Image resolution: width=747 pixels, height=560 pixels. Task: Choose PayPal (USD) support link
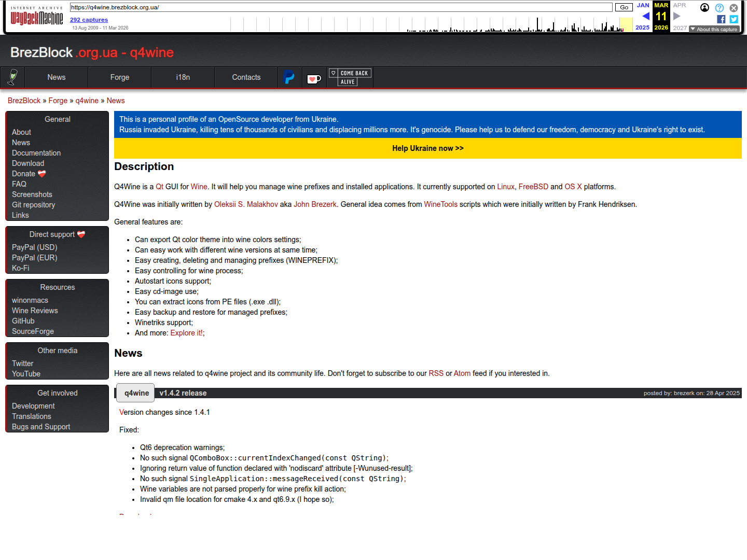point(35,247)
